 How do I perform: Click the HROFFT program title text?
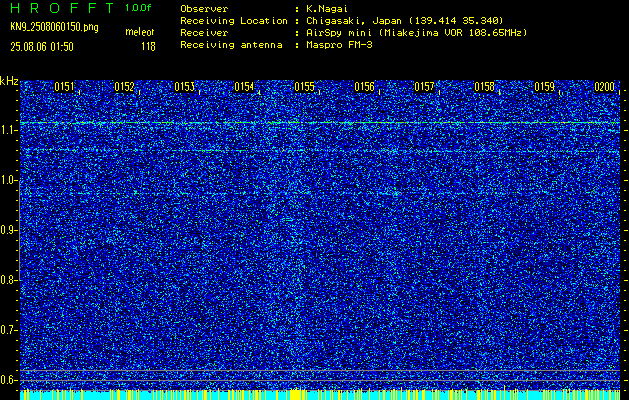tap(63, 8)
